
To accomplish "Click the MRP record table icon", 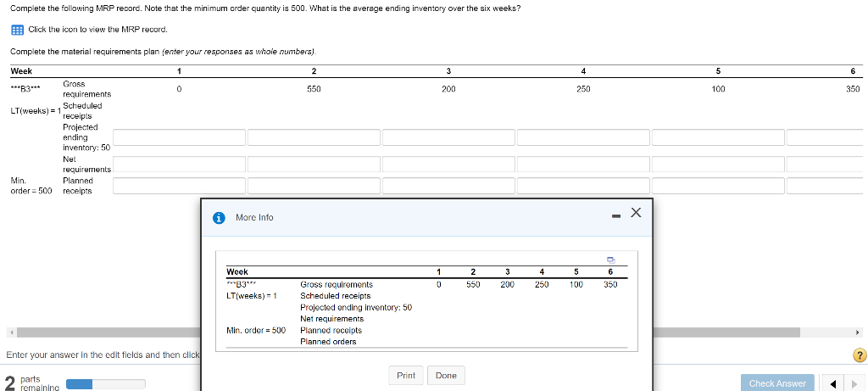I will point(17,30).
